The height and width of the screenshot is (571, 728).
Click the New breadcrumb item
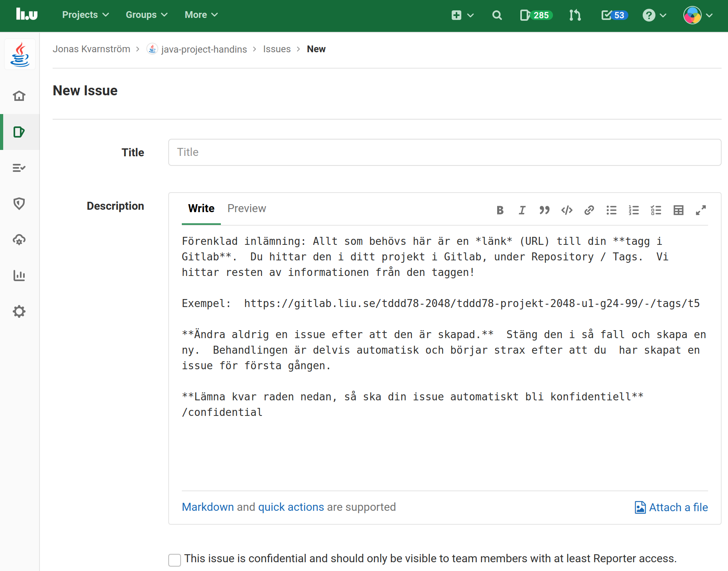pyautogui.click(x=316, y=49)
